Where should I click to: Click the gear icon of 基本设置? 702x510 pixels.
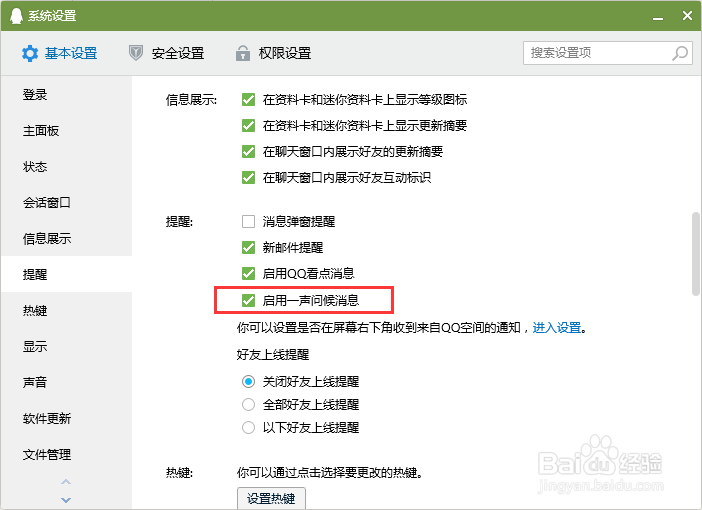pos(30,53)
